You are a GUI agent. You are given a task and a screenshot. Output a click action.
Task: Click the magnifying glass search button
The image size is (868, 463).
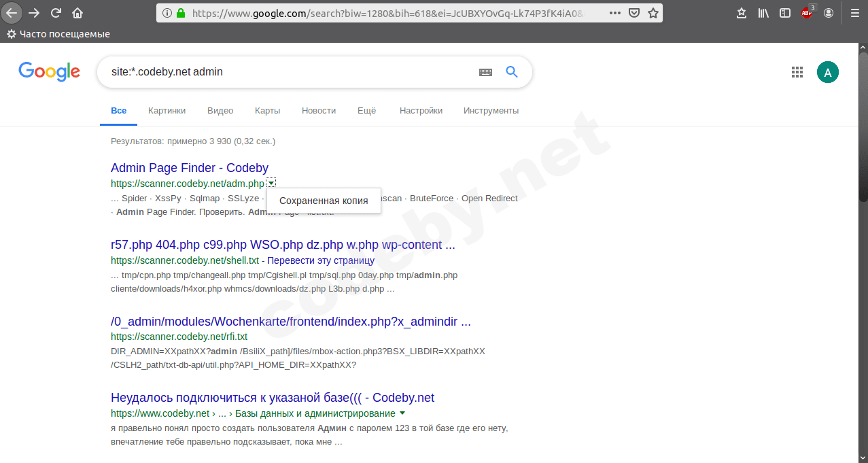(x=512, y=72)
